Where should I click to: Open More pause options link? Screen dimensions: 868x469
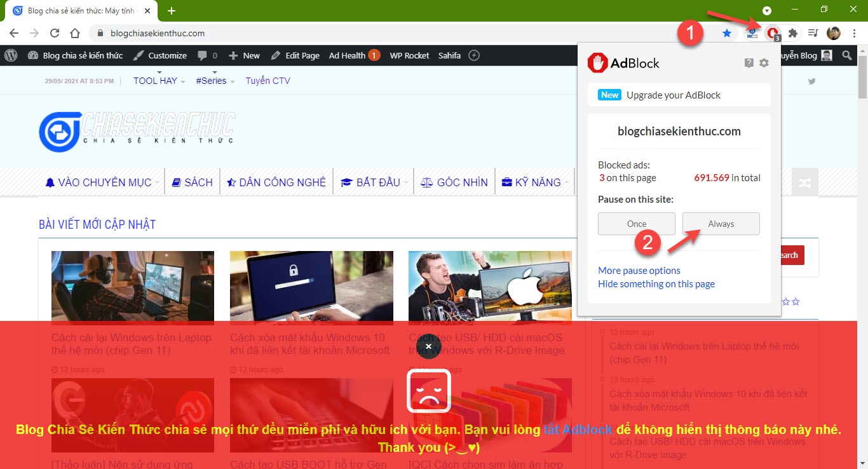(639, 270)
